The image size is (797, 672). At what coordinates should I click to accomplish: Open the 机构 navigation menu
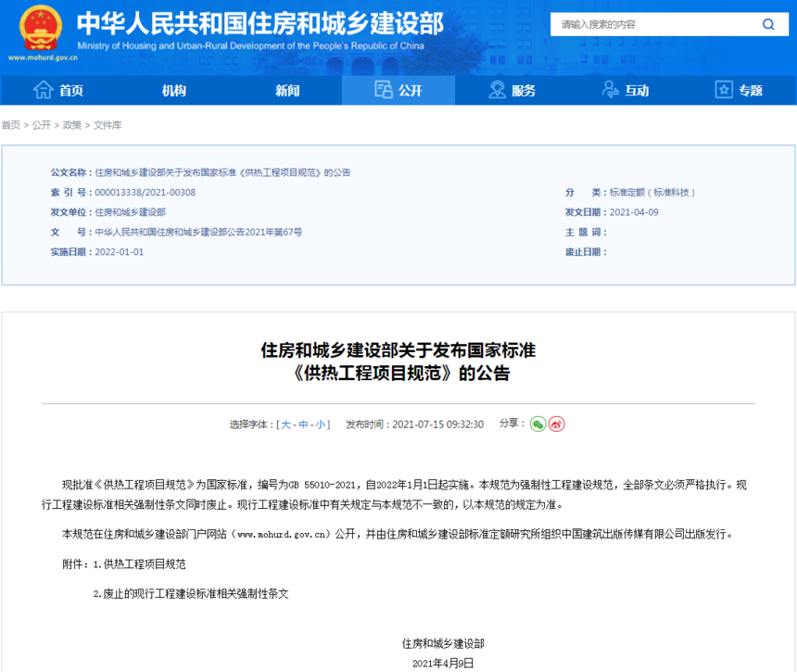pos(174,91)
